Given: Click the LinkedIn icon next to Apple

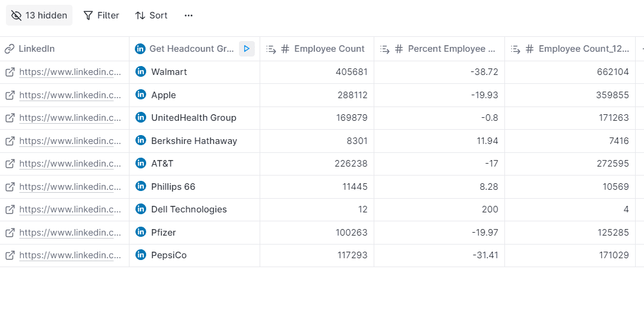Looking at the screenshot, I should pos(141,95).
